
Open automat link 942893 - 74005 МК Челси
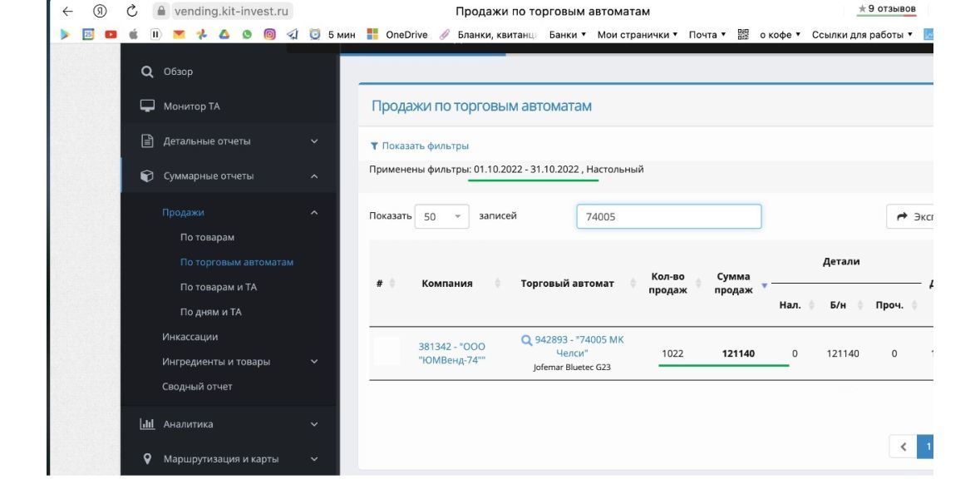[579, 347]
